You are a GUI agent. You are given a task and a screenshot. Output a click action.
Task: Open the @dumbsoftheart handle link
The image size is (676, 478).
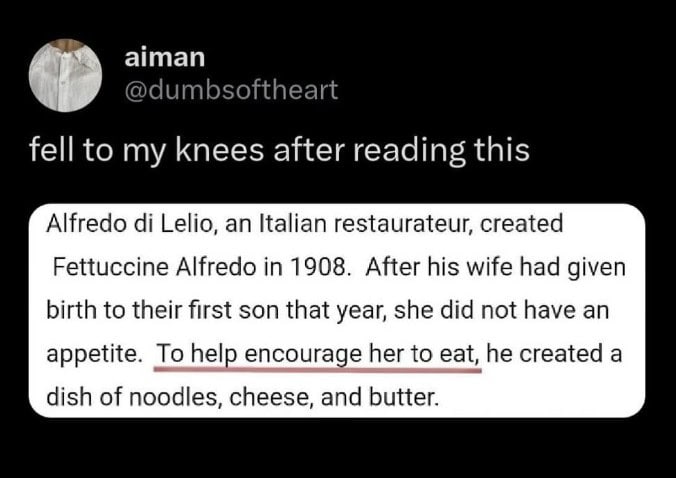231,91
